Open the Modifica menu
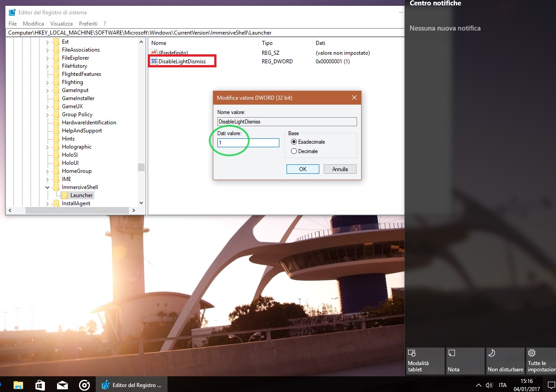 point(33,24)
